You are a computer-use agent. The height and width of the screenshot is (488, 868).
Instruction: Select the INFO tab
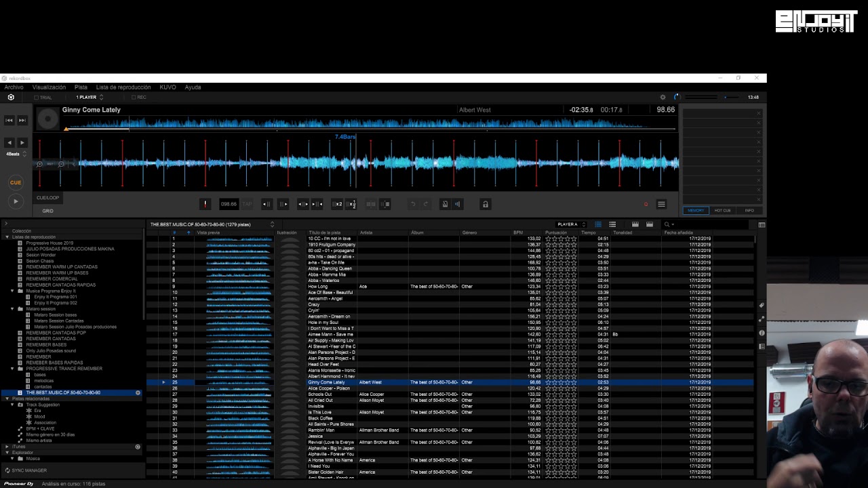tap(749, 211)
